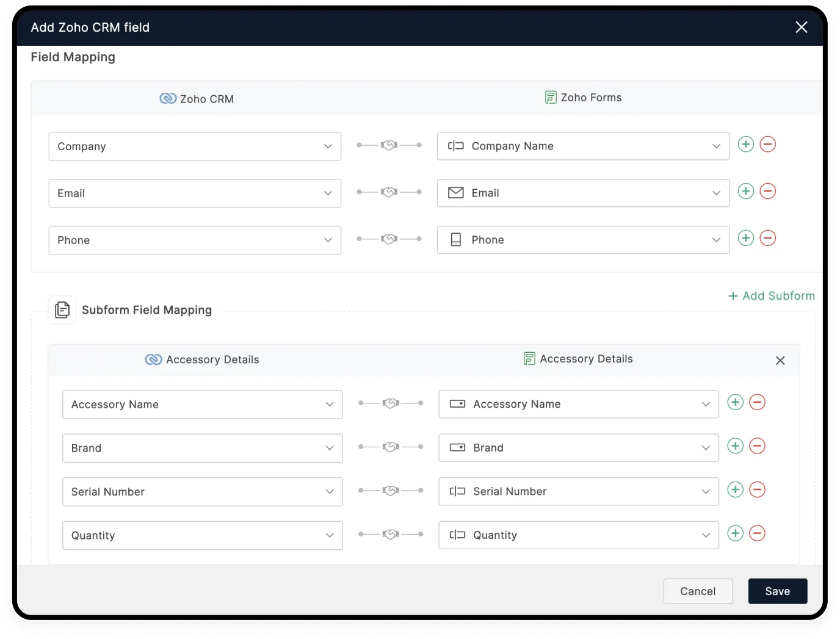Click the Add Subform link
This screenshot has height=639, width=840.
[772, 296]
